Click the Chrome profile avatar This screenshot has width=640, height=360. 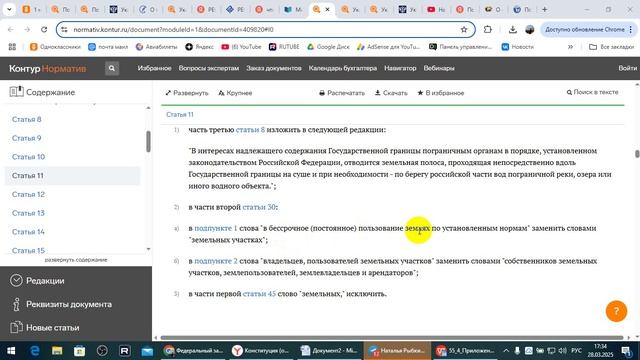(530, 29)
